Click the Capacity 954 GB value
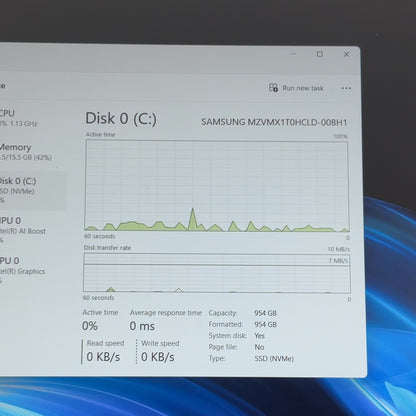This screenshot has width=416, height=416. [265, 313]
